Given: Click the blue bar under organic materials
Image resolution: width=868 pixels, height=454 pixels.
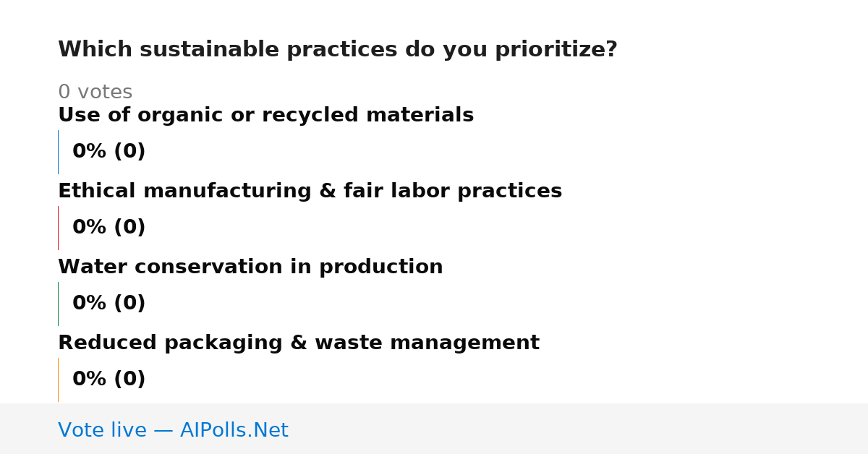Looking at the screenshot, I should [58, 152].
